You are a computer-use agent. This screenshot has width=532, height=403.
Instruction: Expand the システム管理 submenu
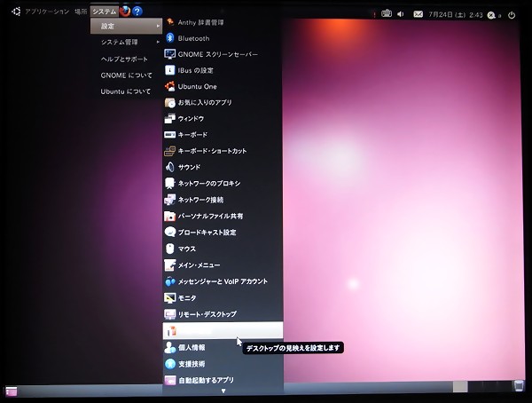point(126,43)
